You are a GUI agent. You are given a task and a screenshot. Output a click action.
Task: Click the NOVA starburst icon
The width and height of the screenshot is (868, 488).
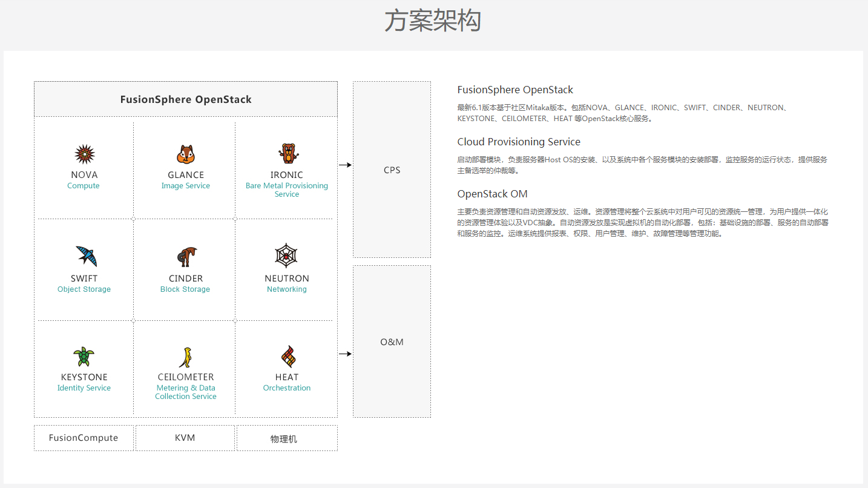point(84,154)
